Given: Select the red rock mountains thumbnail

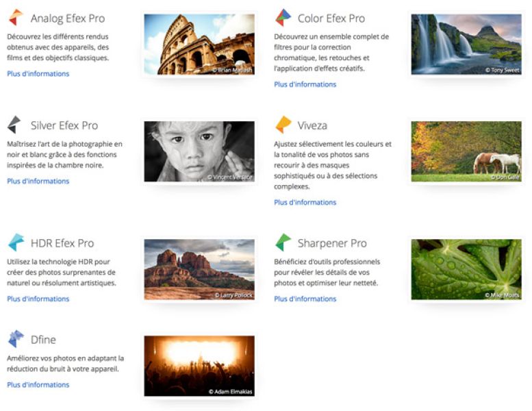Looking at the screenshot, I should 199,269.
